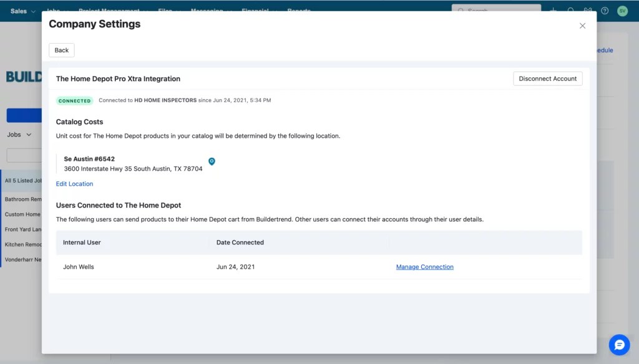639x364 pixels.
Task: Click Disconnect Account button
Action: (x=547, y=79)
